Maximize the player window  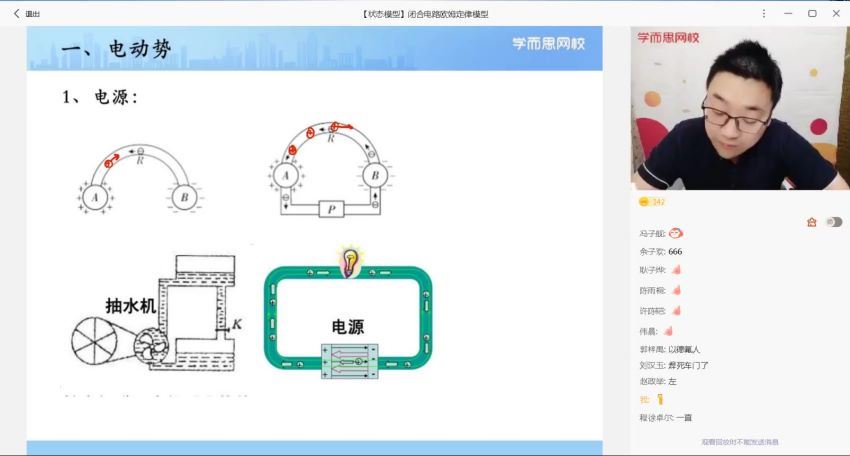click(x=812, y=14)
